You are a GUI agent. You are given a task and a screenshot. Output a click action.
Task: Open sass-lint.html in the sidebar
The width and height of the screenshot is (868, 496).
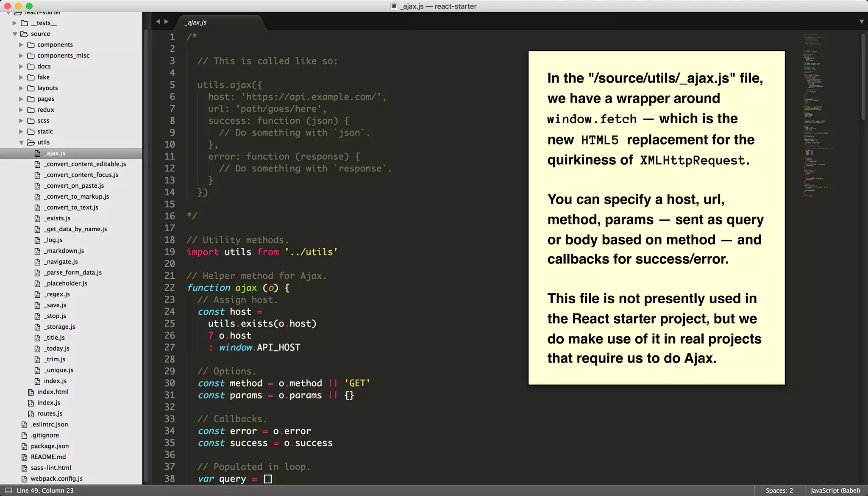tap(51, 468)
